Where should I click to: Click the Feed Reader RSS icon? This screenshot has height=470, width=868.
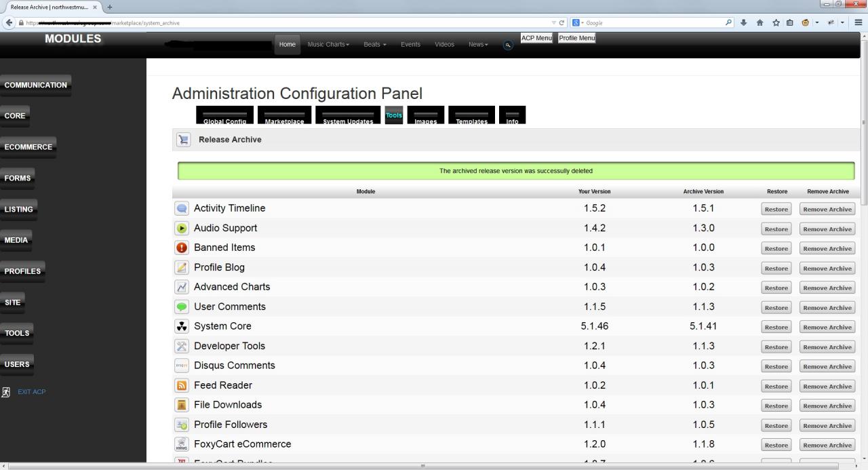pos(182,386)
